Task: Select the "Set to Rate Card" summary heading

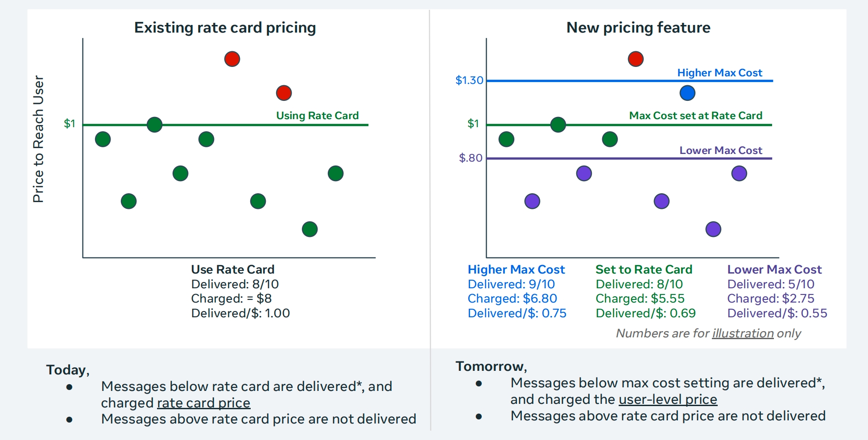Action: 644,270
